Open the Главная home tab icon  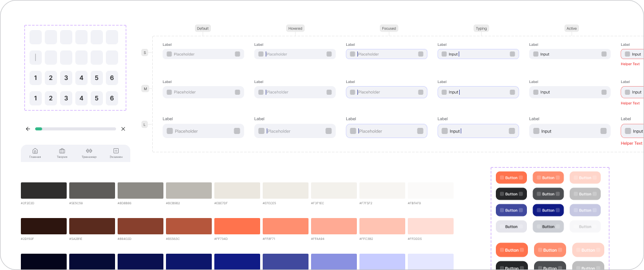click(x=35, y=151)
